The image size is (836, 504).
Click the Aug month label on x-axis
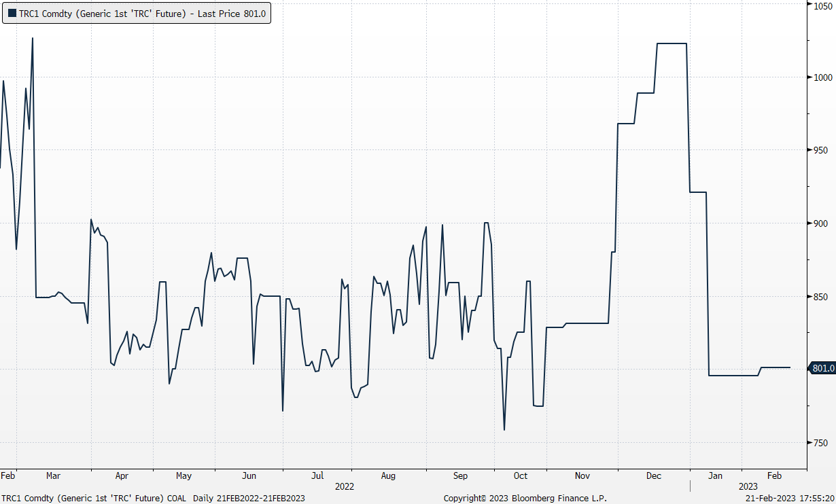pos(389,475)
